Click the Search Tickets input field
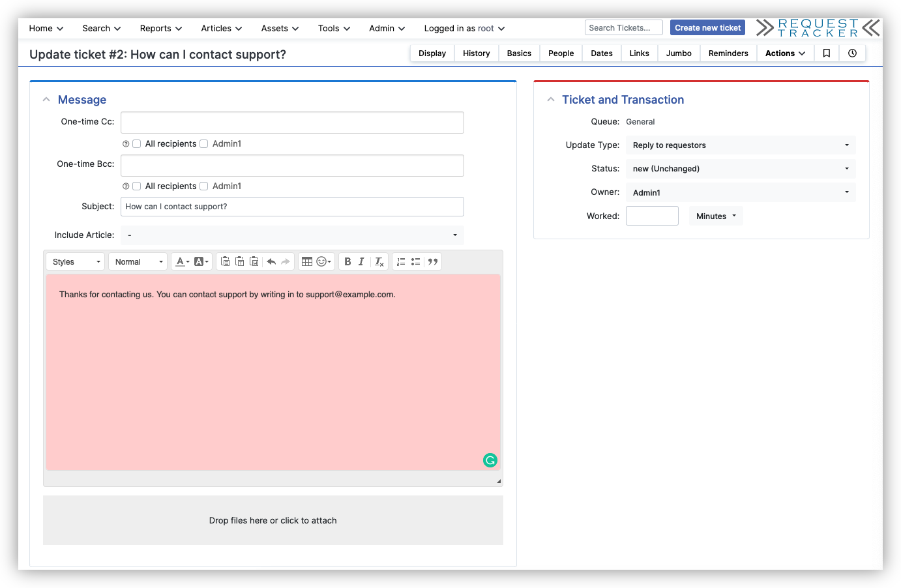The image size is (901, 588). pyautogui.click(x=623, y=27)
